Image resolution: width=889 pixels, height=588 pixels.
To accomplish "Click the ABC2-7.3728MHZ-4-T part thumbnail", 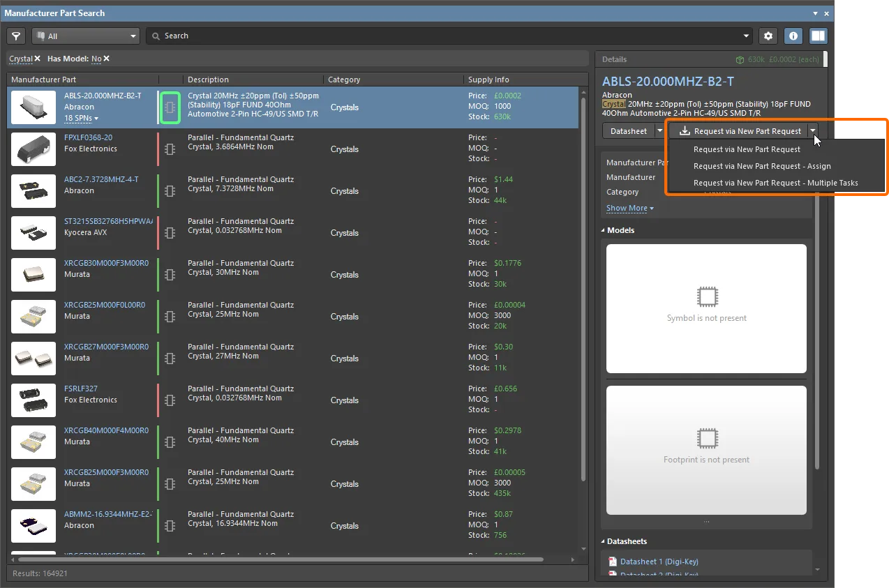I will click(33, 191).
